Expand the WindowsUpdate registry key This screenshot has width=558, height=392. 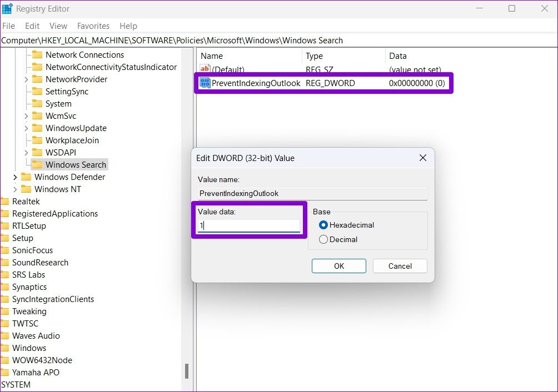point(26,128)
